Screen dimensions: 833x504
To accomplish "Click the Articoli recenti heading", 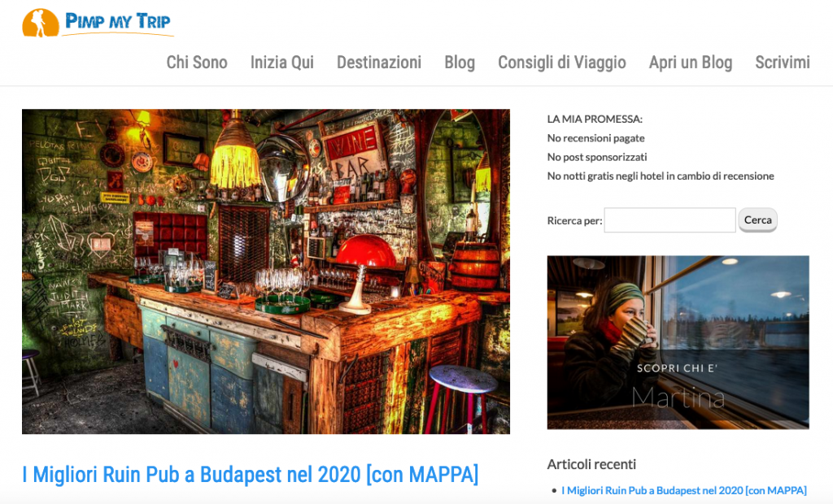I will [x=591, y=464].
